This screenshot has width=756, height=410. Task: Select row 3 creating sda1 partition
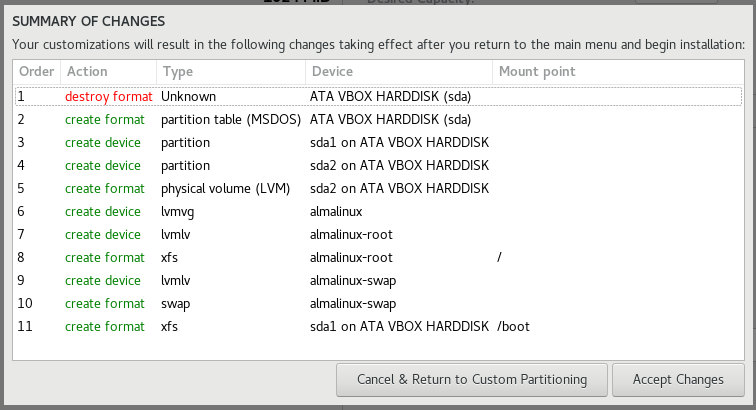pyautogui.click(x=378, y=143)
